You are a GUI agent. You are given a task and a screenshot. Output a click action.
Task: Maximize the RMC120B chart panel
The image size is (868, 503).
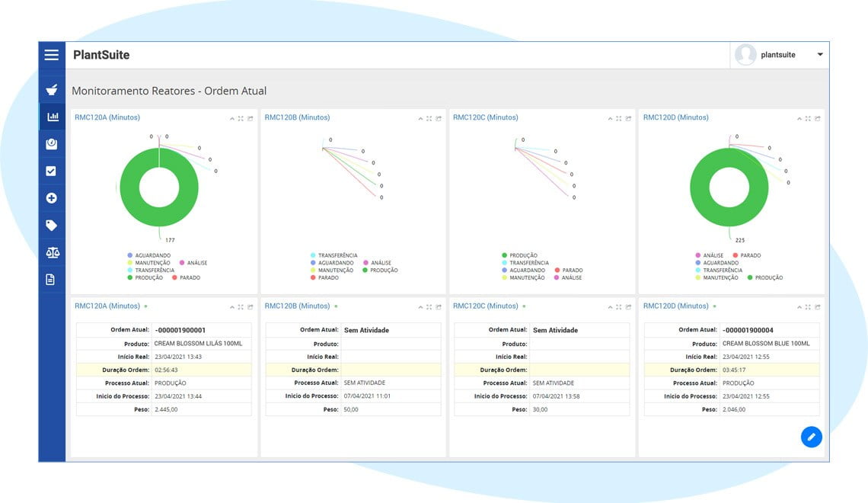tap(429, 119)
